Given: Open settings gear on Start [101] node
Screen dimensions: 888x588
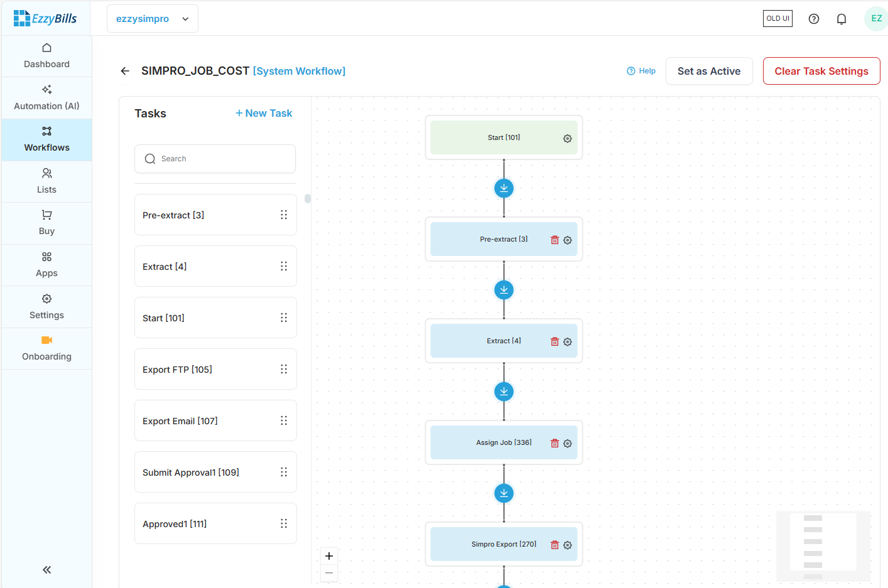Looking at the screenshot, I should click(x=567, y=139).
